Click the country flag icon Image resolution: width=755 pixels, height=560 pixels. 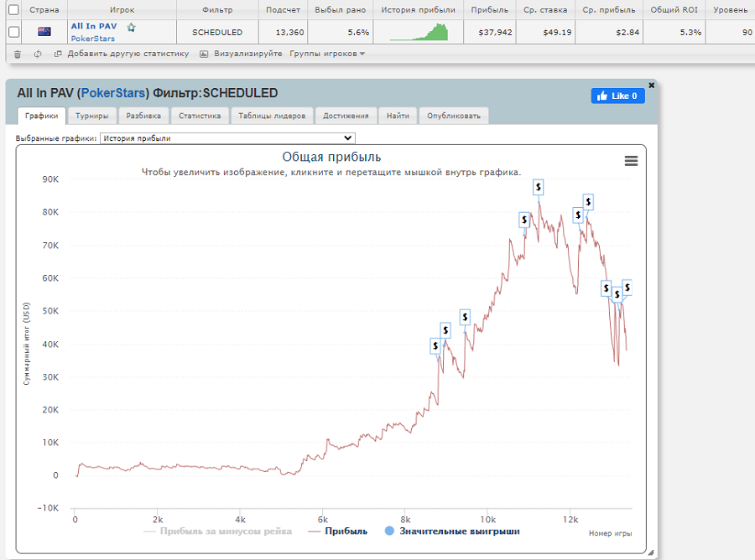click(x=44, y=32)
